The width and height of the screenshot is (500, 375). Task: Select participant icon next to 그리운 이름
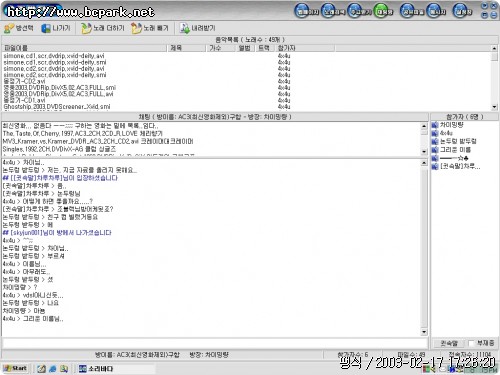[435, 150]
